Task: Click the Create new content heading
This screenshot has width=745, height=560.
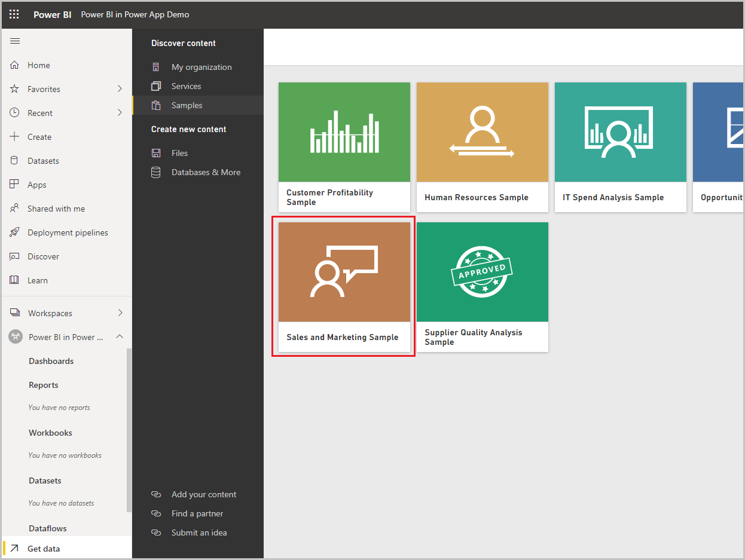Action: [189, 129]
